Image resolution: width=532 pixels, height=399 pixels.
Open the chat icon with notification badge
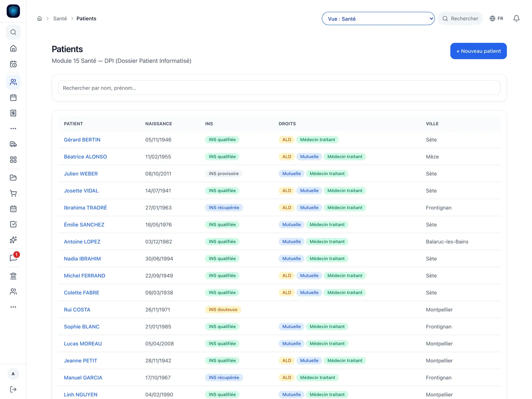pos(13,258)
